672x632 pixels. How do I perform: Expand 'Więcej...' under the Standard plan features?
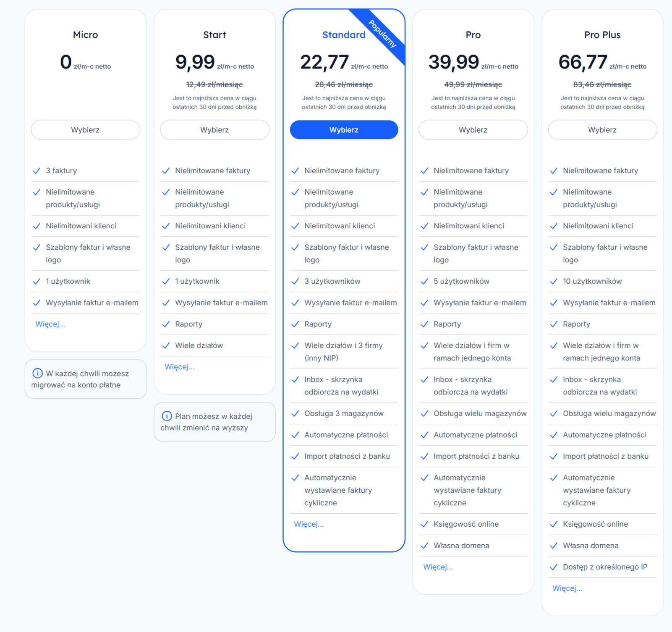(x=309, y=524)
